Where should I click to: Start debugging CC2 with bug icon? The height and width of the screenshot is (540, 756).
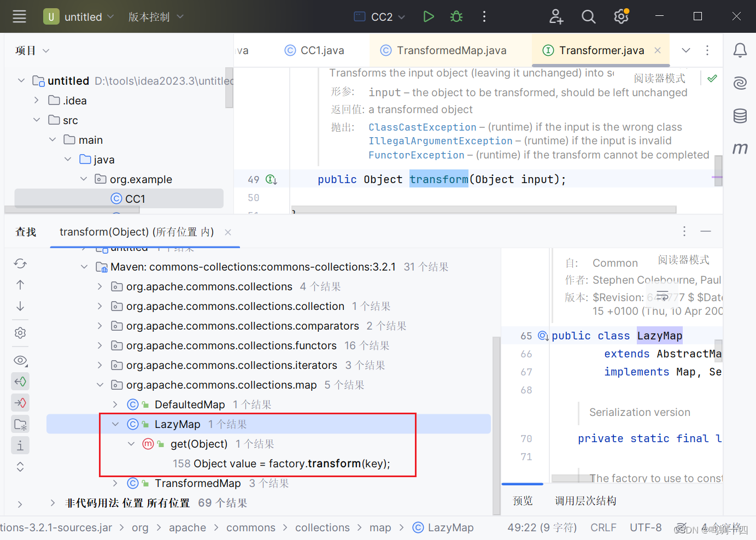(456, 16)
